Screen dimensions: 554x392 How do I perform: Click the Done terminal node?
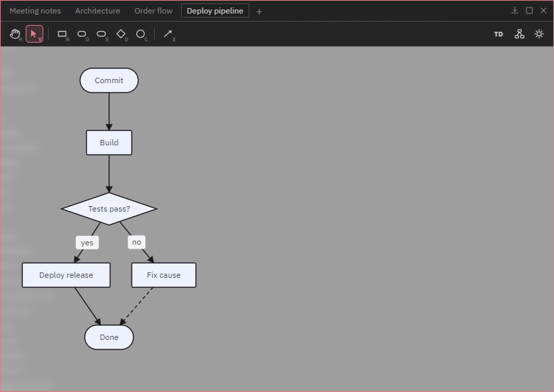pos(109,337)
